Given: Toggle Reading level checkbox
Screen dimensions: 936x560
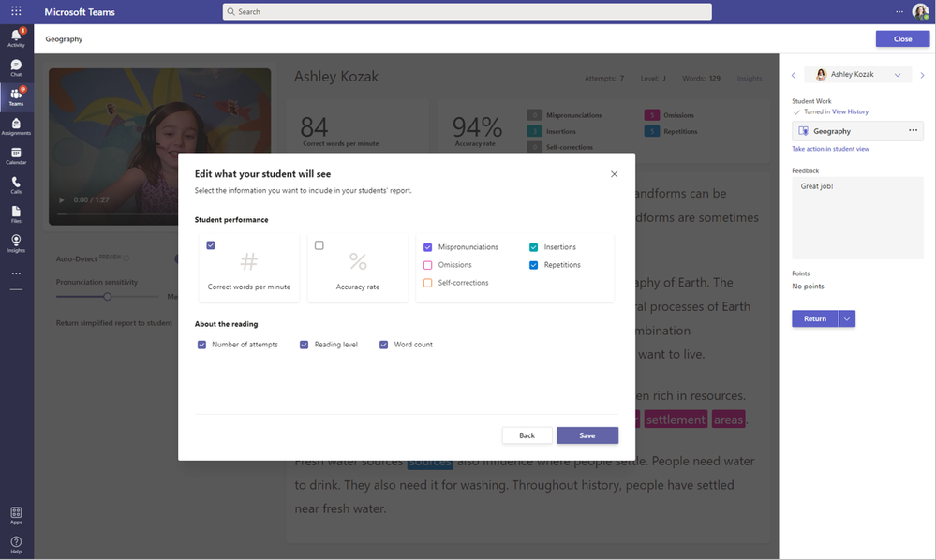Looking at the screenshot, I should [x=304, y=345].
